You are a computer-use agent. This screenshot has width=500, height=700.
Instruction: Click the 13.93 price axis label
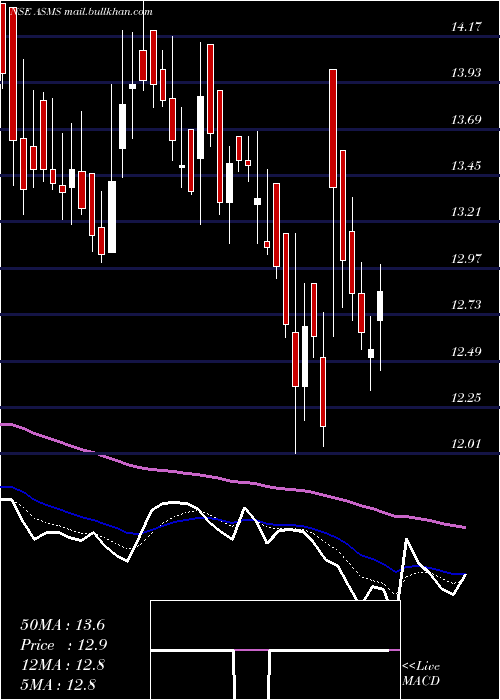click(466, 73)
